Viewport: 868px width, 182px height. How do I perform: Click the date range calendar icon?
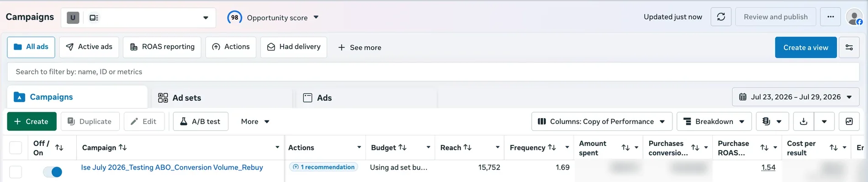tap(743, 97)
